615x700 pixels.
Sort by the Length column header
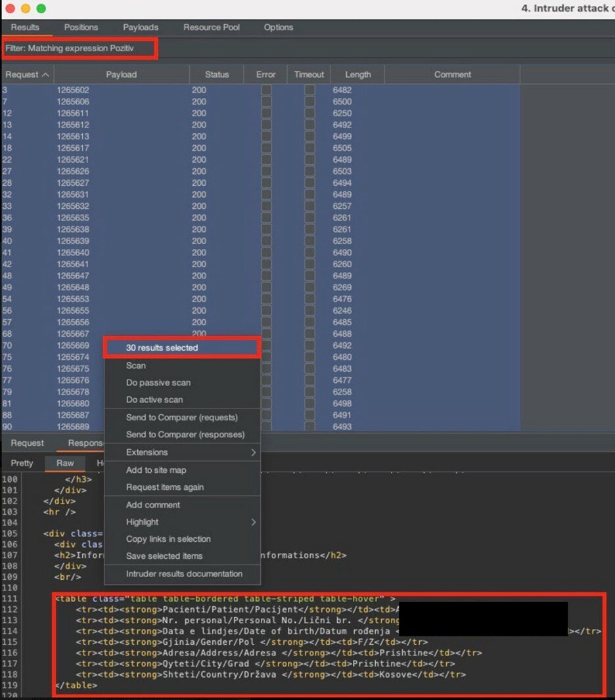click(x=357, y=75)
